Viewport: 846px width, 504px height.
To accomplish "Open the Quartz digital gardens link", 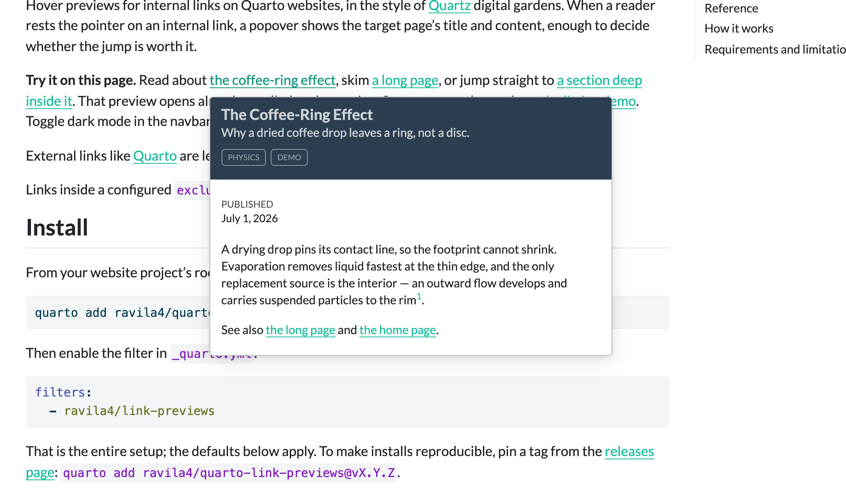I will point(449,6).
